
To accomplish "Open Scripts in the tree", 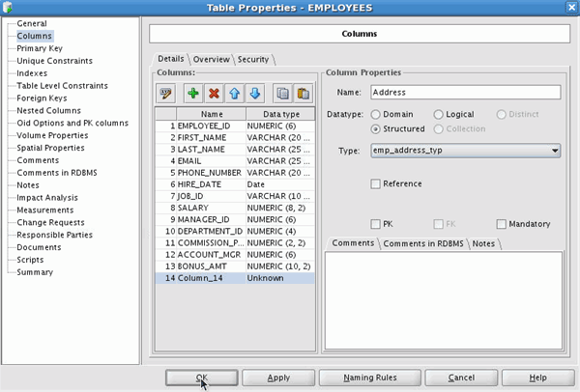I will (x=30, y=260).
